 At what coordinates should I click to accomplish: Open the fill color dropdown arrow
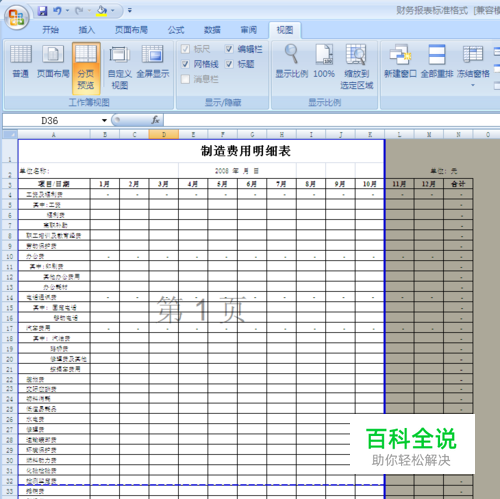(x=113, y=11)
